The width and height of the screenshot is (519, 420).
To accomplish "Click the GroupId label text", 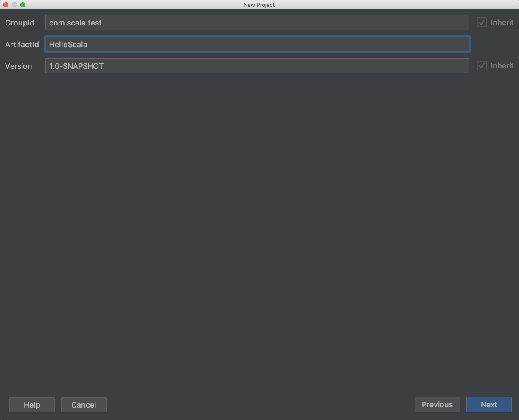I will (20, 23).
